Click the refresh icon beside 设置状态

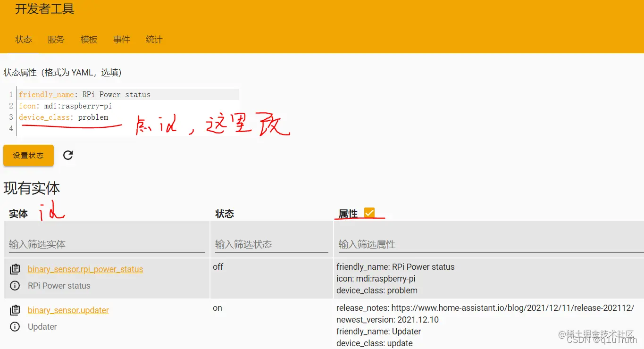click(x=68, y=155)
